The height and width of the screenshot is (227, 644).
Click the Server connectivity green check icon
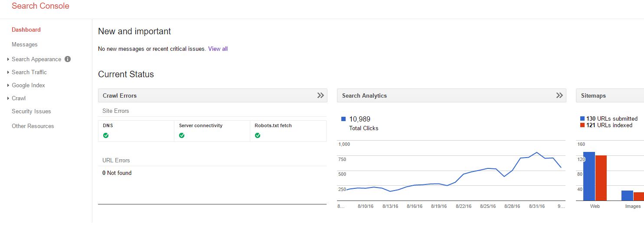pos(182,135)
